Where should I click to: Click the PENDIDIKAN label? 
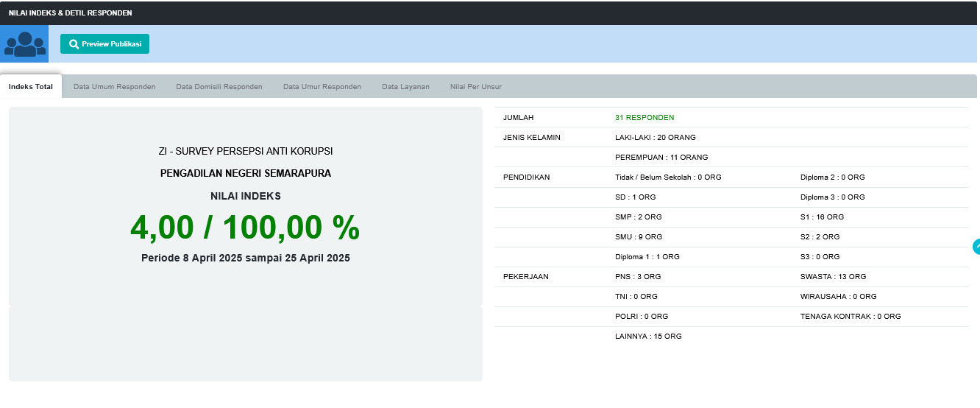point(527,177)
